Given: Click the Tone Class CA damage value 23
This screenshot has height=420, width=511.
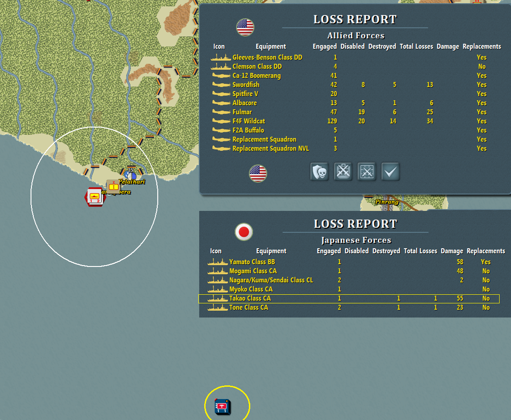Looking at the screenshot, I should [x=460, y=307].
